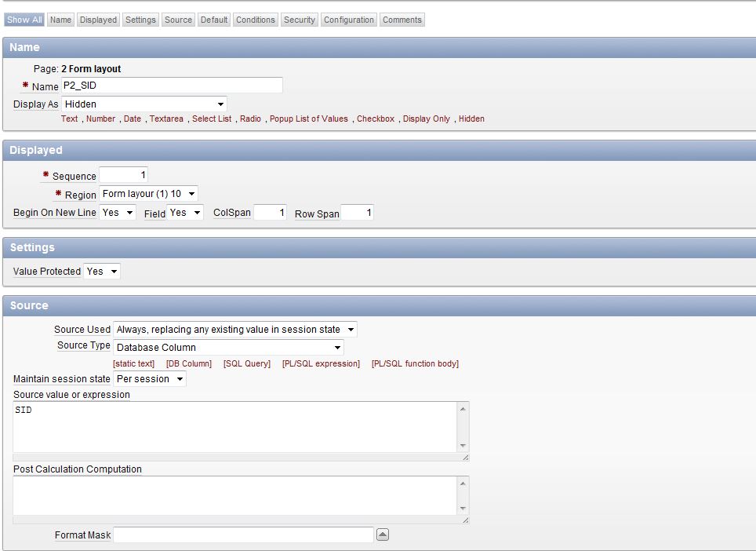Open the Conditions tab
The height and width of the screenshot is (551, 756).
coord(256,20)
